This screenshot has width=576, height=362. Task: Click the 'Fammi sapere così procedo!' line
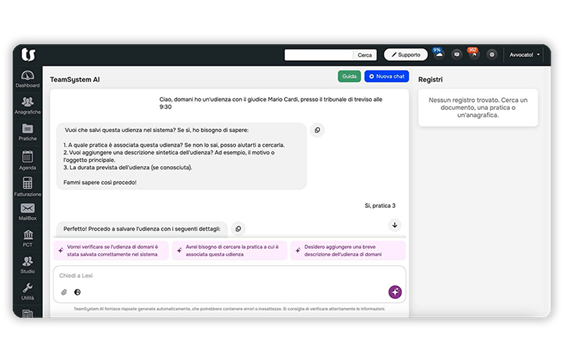click(100, 183)
